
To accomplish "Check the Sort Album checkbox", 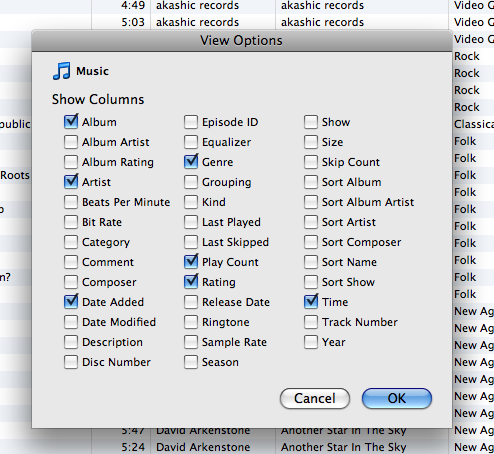I will pyautogui.click(x=311, y=182).
